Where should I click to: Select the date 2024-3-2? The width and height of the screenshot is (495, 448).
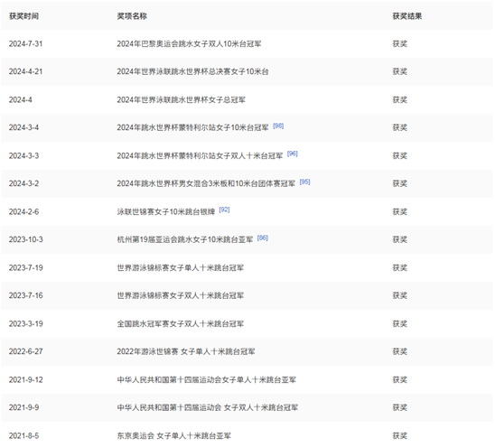[23, 183]
